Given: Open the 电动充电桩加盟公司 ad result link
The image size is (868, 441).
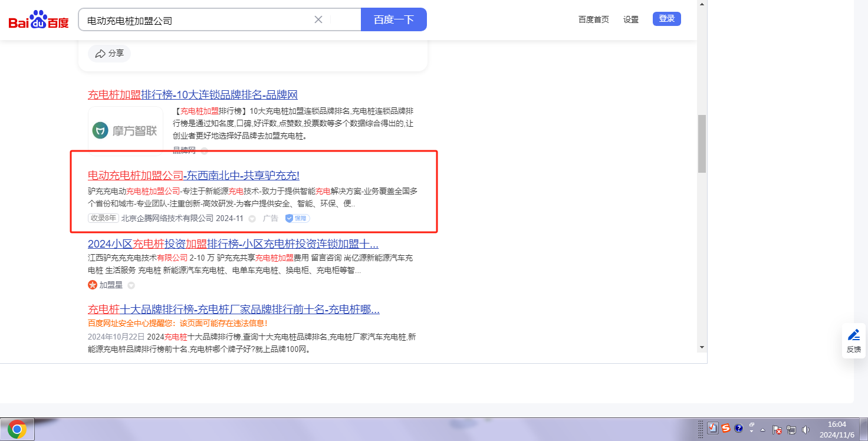Looking at the screenshot, I should 193,175.
